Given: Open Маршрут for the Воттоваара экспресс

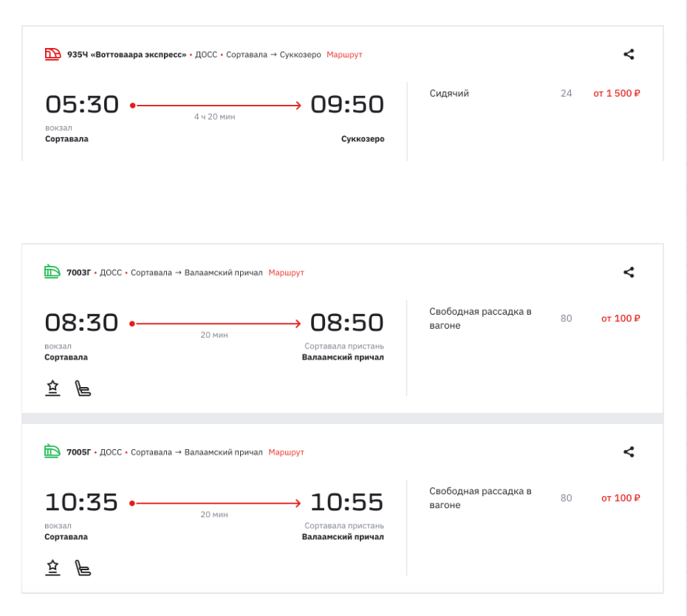Looking at the screenshot, I should coord(345,54).
